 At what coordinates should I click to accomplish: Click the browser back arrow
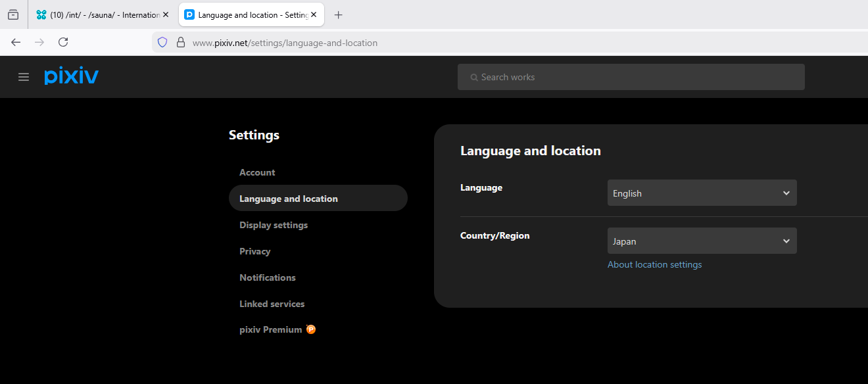coord(16,42)
